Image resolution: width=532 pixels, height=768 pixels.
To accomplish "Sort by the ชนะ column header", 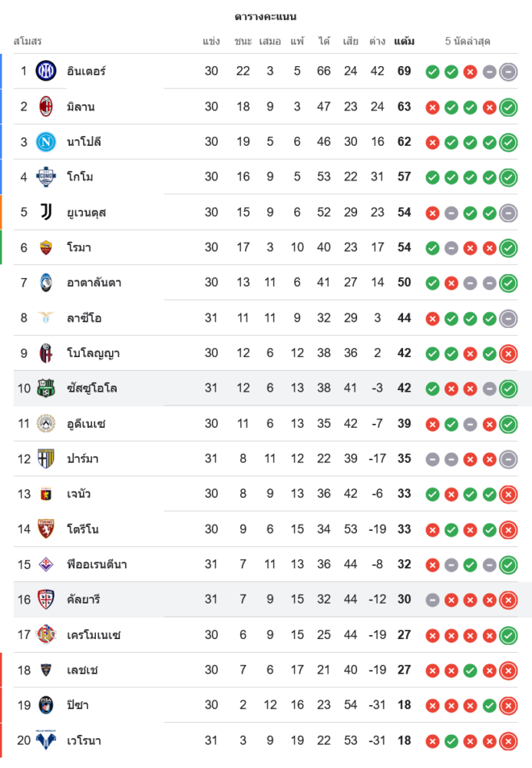I will [243, 41].
